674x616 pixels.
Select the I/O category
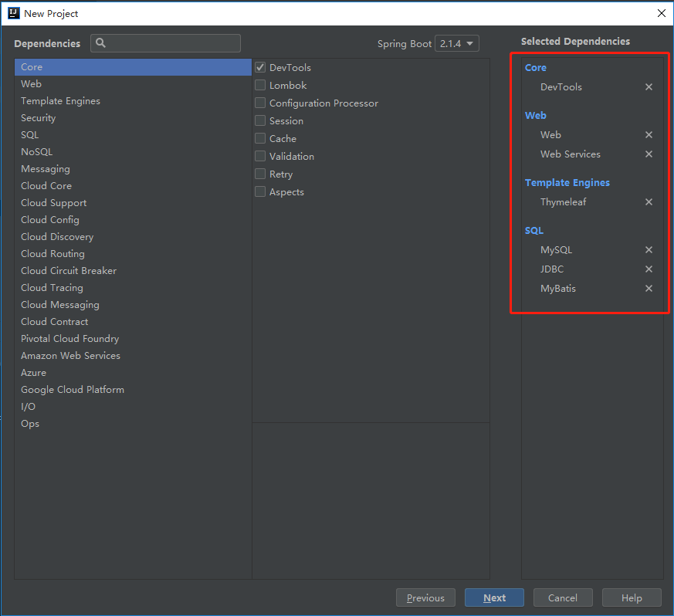point(133,407)
